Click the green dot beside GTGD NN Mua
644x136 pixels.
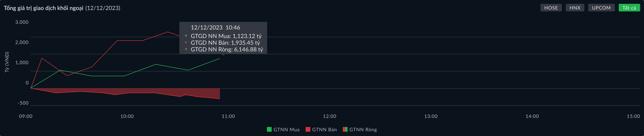186,36
